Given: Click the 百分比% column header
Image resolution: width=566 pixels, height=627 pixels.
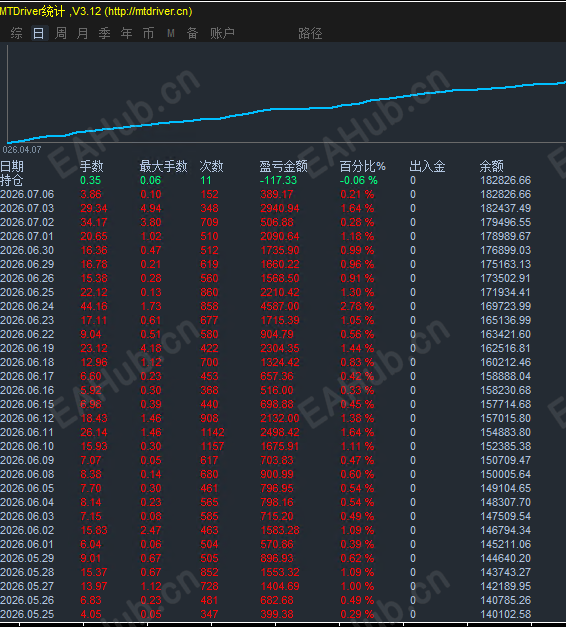Looking at the screenshot, I should point(362,166).
